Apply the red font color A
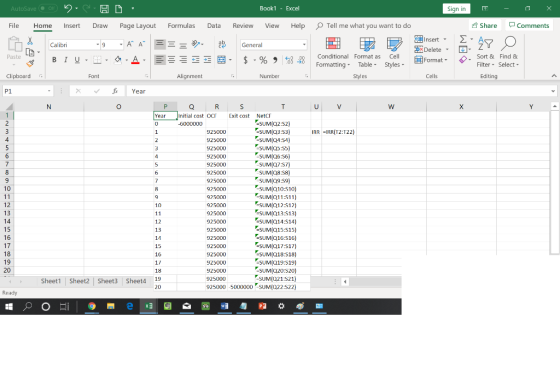 (x=135, y=60)
